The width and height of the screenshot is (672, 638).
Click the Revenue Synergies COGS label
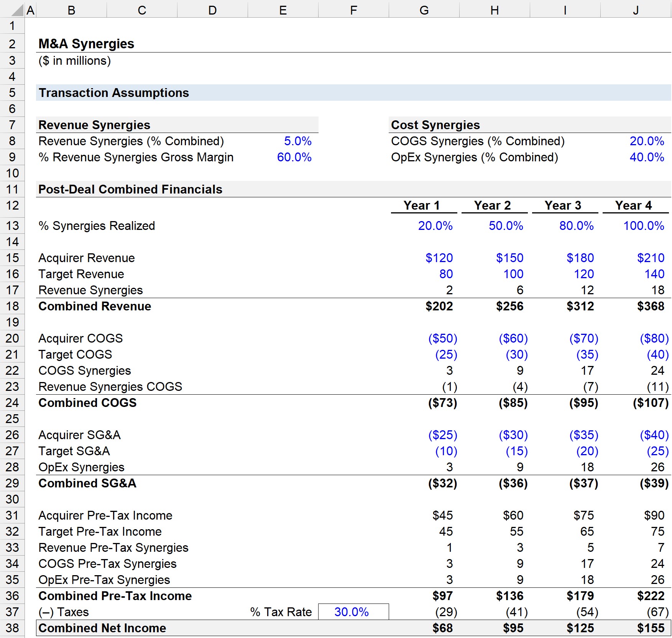tap(110, 387)
